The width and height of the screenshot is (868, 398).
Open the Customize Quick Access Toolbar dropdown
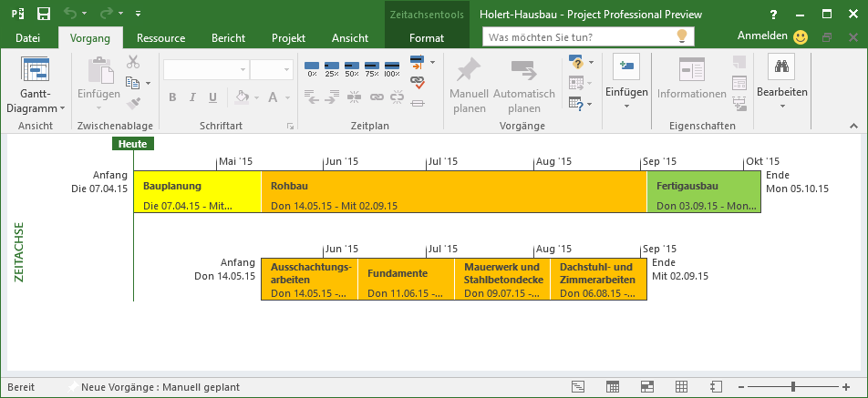[138, 14]
